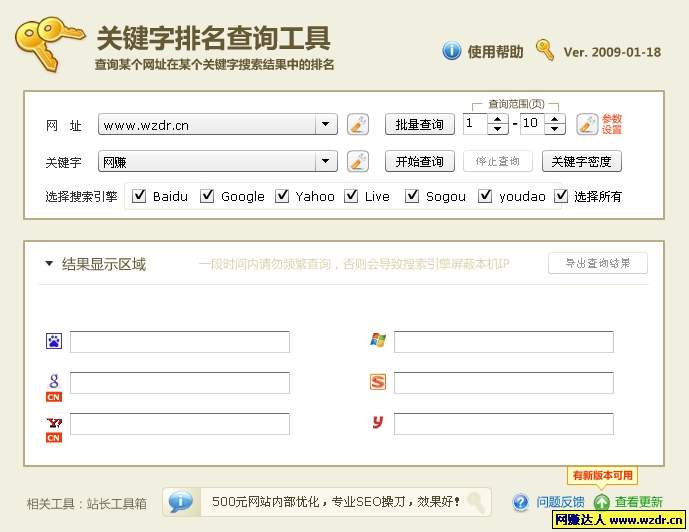Open the 关键字 keyword dropdown arrow
The image size is (689, 532).
click(326, 161)
